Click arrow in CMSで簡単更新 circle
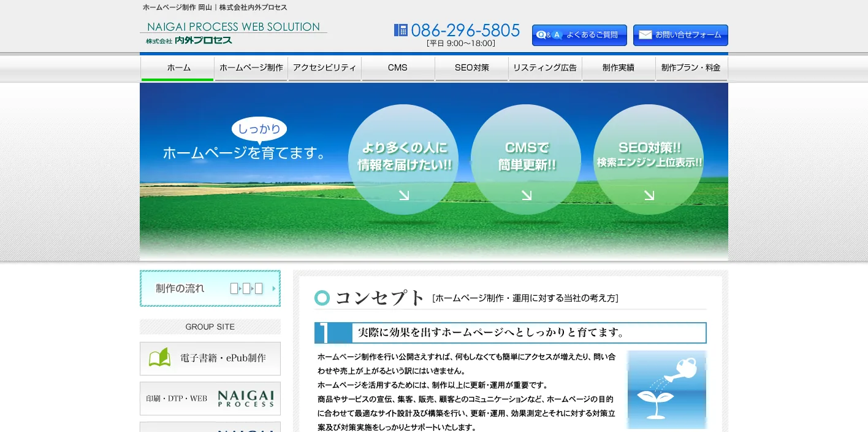 click(527, 195)
